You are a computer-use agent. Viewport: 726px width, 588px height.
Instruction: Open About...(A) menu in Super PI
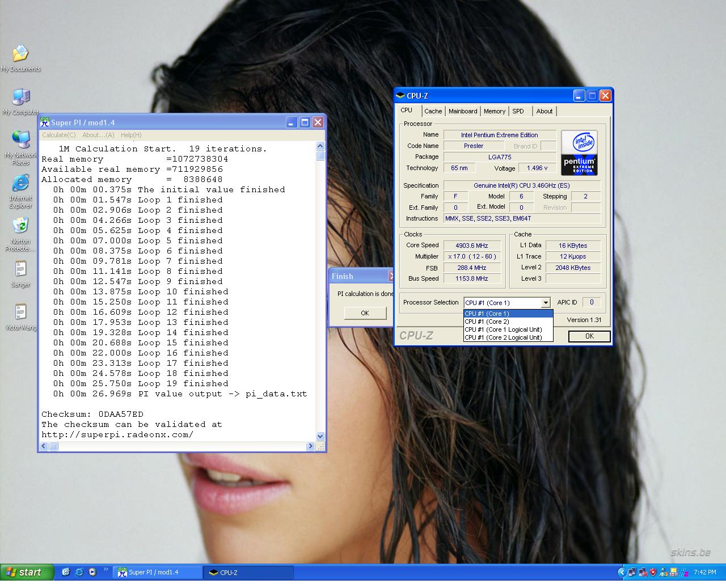pos(98,135)
